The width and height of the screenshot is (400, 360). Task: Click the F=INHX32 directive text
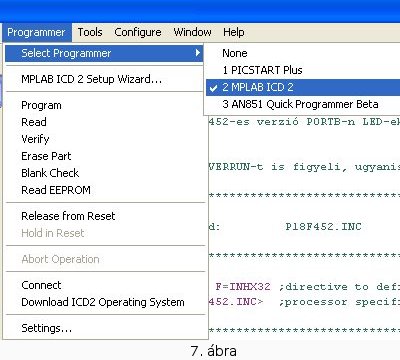point(243,287)
